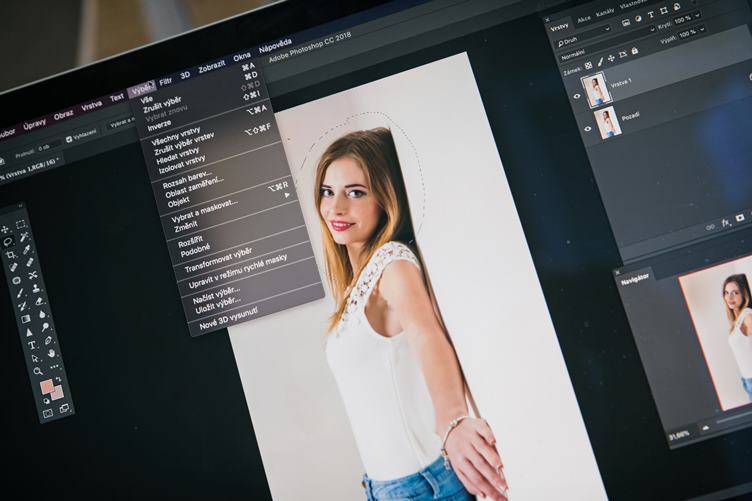Choose Zrušit výběr menu entry
Image resolution: width=752 pixels, height=501 pixels.
point(162,105)
